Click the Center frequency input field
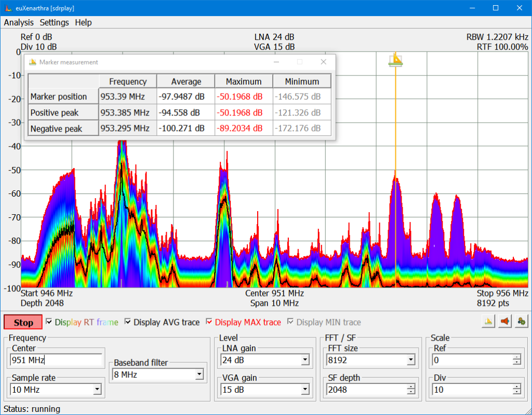 click(x=56, y=360)
